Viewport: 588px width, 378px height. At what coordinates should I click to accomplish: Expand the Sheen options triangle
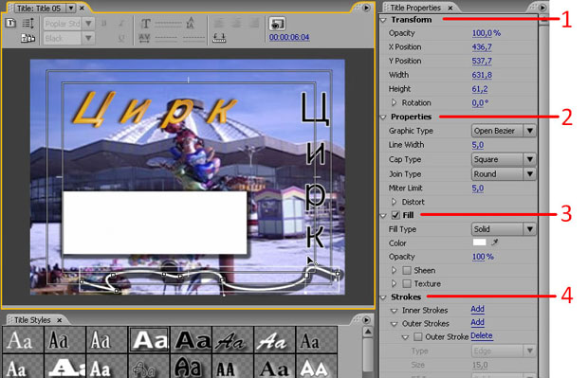coord(394,270)
